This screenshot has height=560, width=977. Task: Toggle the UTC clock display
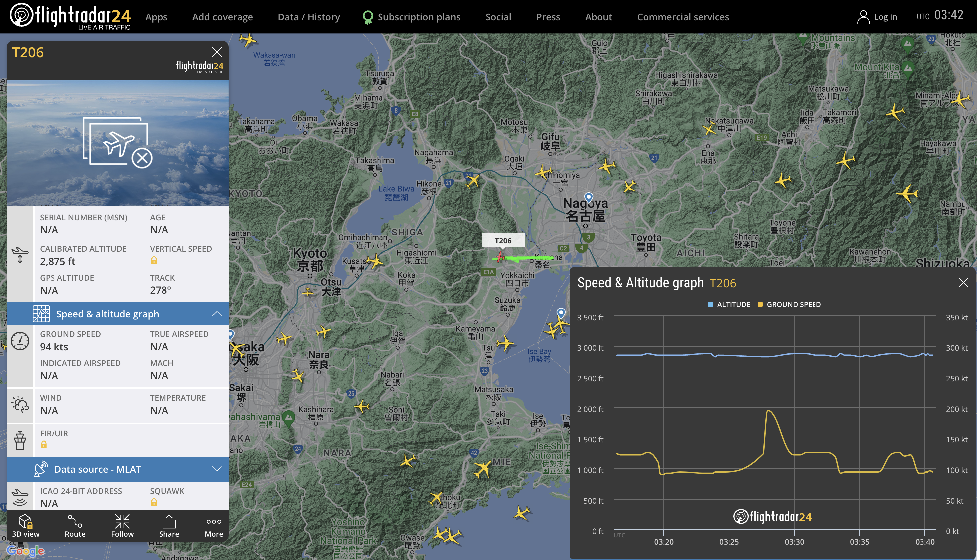point(940,15)
